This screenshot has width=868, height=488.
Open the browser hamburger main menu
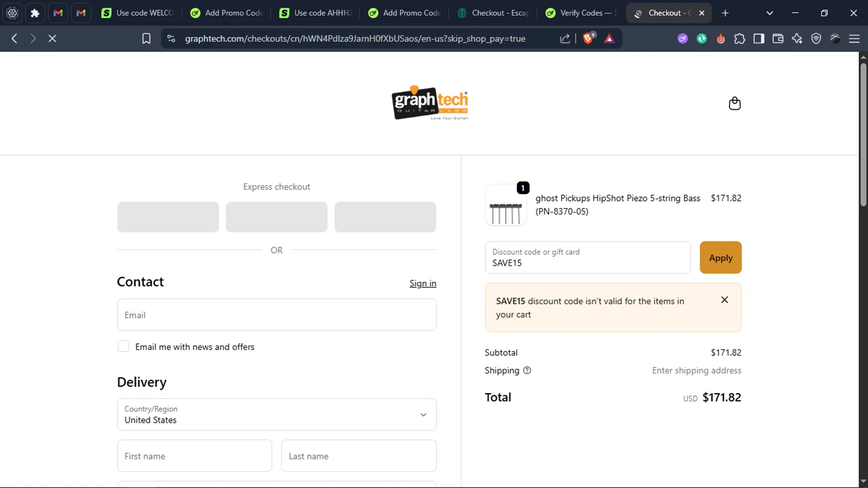click(854, 38)
